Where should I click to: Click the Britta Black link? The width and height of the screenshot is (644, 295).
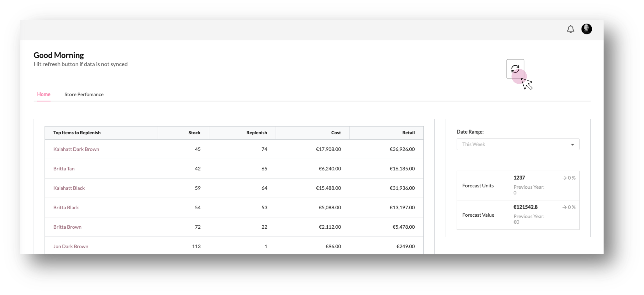pos(66,207)
